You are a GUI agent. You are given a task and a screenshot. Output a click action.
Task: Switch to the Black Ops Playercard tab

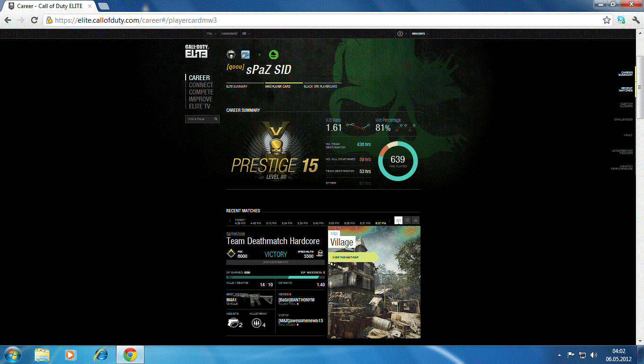tap(321, 87)
